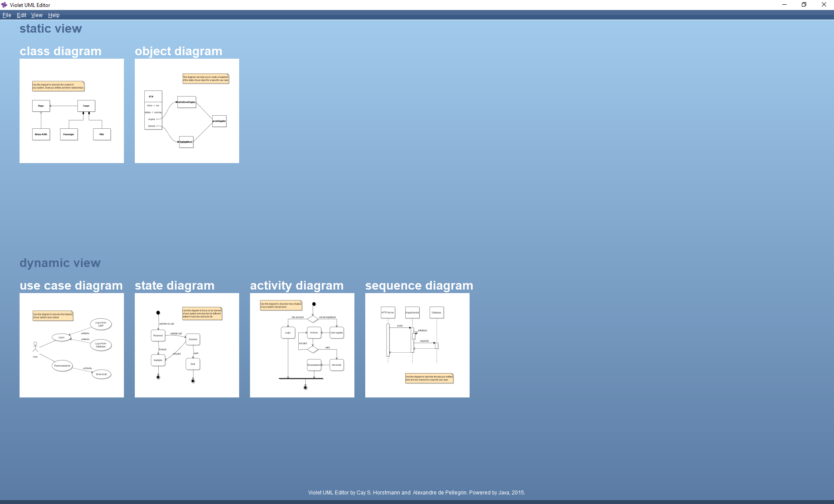Viewport: 834px width, 504px height.
Task: Click the 'object diagram' heading link
Action: click(x=179, y=51)
